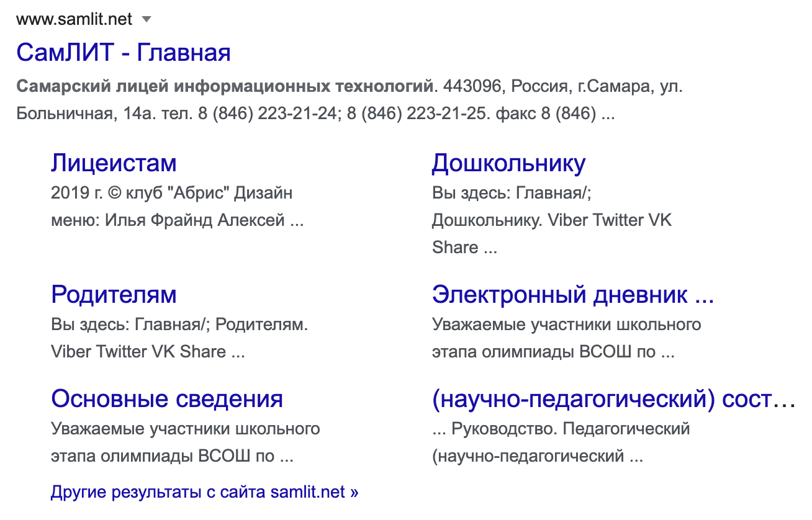Visit the Родителям sitelink
The height and width of the screenshot is (520, 812).
coord(114,294)
